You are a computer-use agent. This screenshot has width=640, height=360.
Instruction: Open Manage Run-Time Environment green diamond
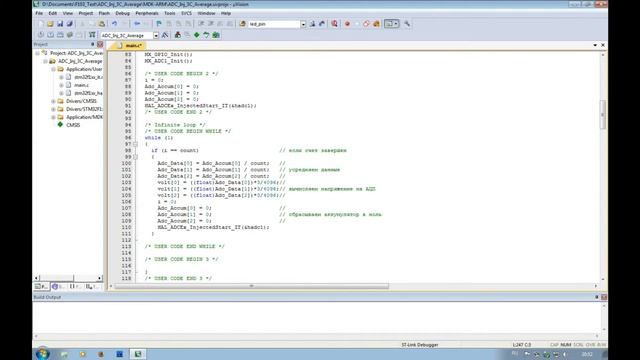click(x=197, y=35)
